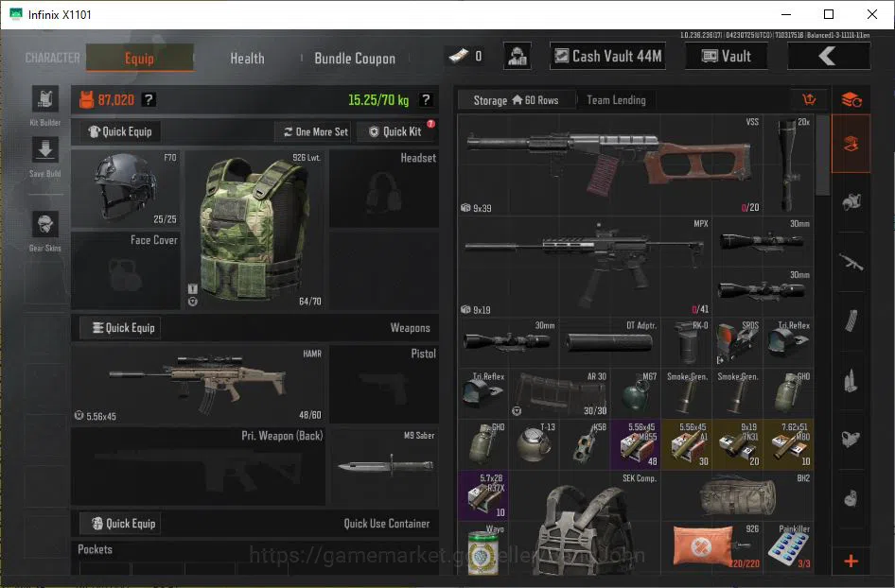The image size is (895, 588).
Task: Select the M67 grenade in storage
Action: (635, 392)
